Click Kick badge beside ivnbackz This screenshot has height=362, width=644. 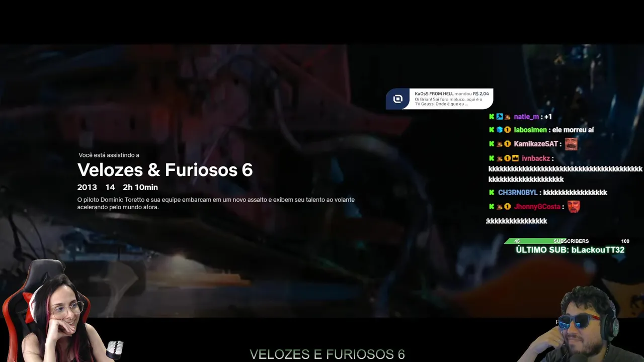492,158
